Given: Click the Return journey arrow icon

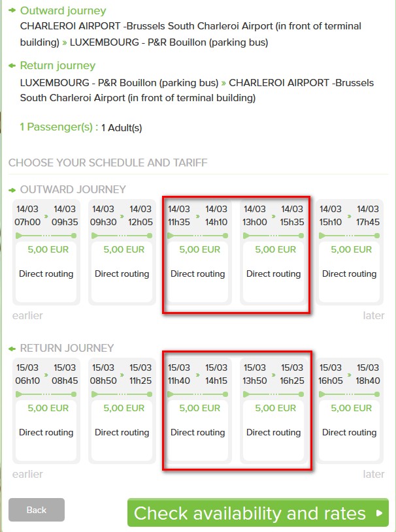Looking at the screenshot, I should 12,65.
